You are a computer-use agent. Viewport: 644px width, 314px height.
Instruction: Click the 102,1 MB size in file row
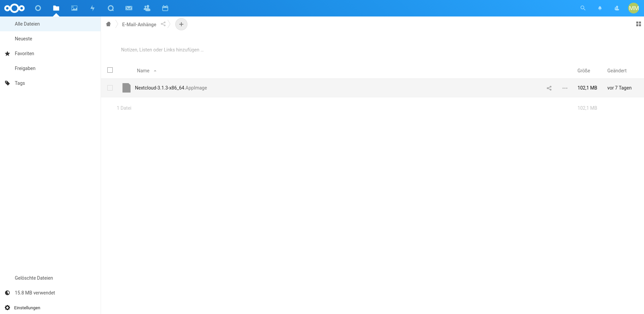click(x=587, y=88)
